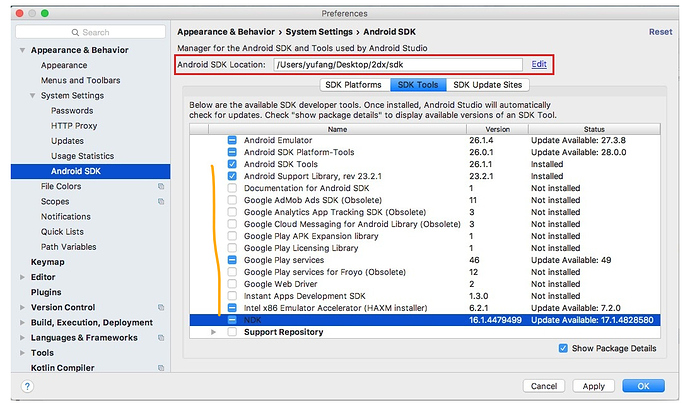The height and width of the screenshot is (403, 690).
Task: Click the Apply button
Action: pos(593,386)
